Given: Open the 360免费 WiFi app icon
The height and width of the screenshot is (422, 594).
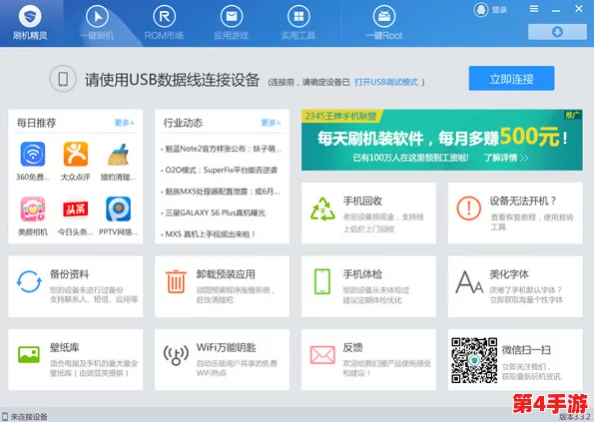Looking at the screenshot, I should [33, 154].
